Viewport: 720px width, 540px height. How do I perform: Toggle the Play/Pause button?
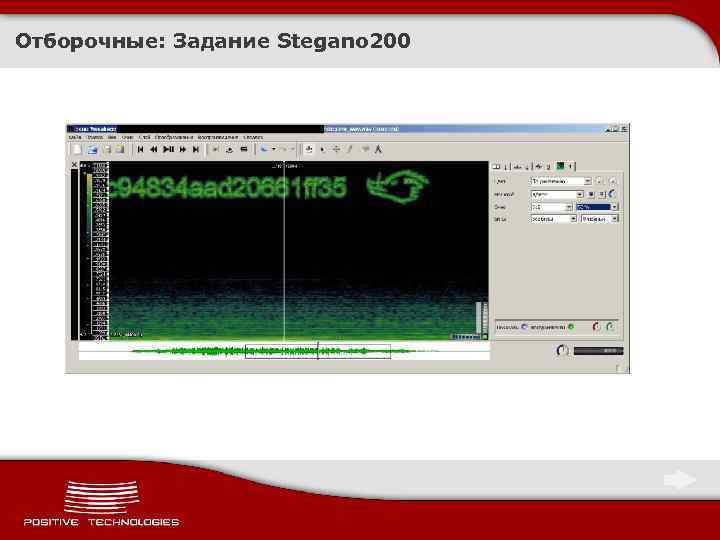pyautogui.click(x=169, y=149)
